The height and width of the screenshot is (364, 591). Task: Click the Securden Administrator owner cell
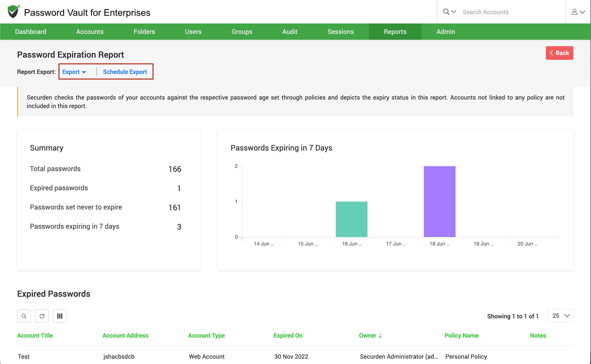(x=399, y=357)
